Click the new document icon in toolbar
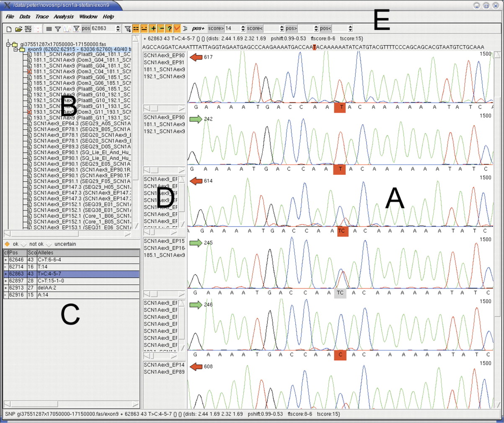 point(9,29)
